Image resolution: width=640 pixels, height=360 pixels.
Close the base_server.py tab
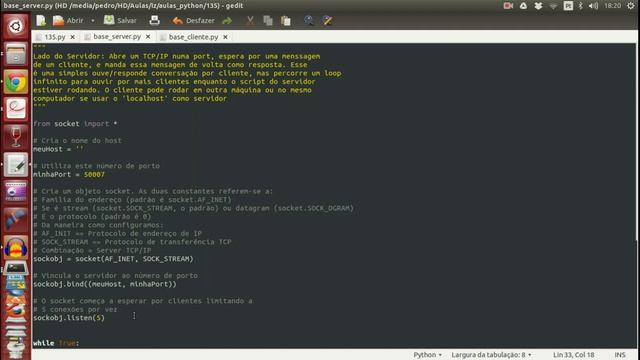click(148, 36)
